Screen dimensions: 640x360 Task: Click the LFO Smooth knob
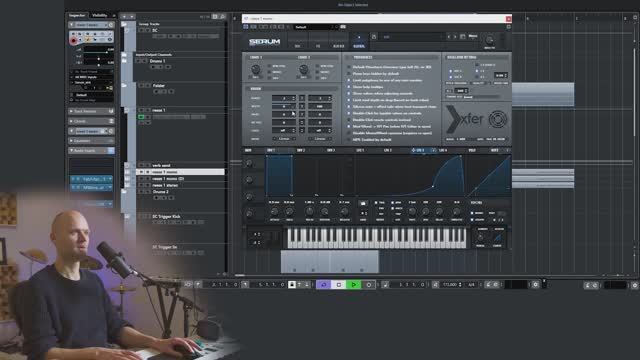456,211
